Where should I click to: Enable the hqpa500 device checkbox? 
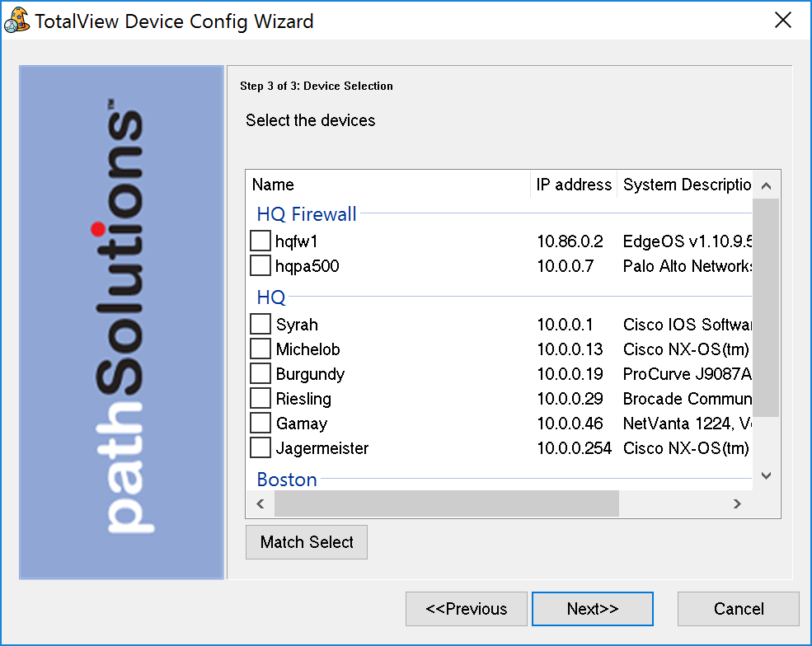pos(260,266)
